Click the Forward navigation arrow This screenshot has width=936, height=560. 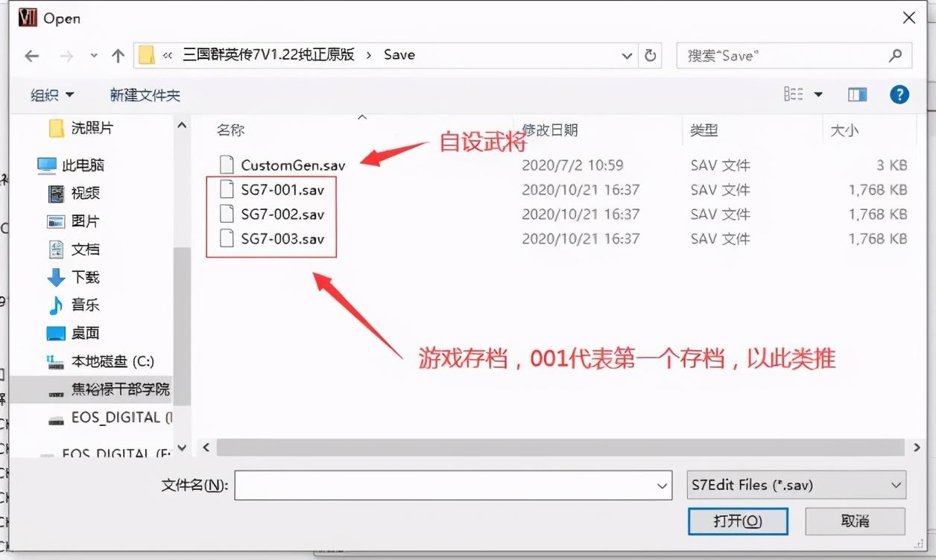[66, 55]
